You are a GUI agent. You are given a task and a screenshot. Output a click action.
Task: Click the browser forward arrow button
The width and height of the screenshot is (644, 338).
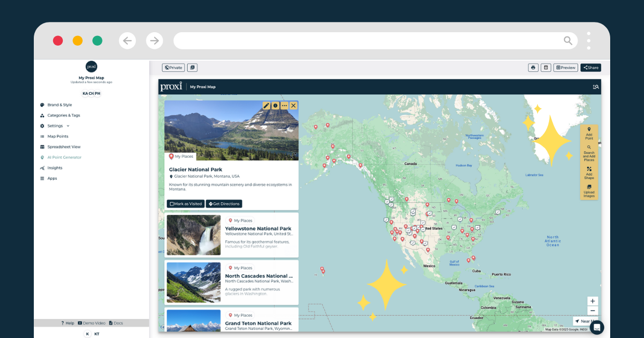[155, 41]
